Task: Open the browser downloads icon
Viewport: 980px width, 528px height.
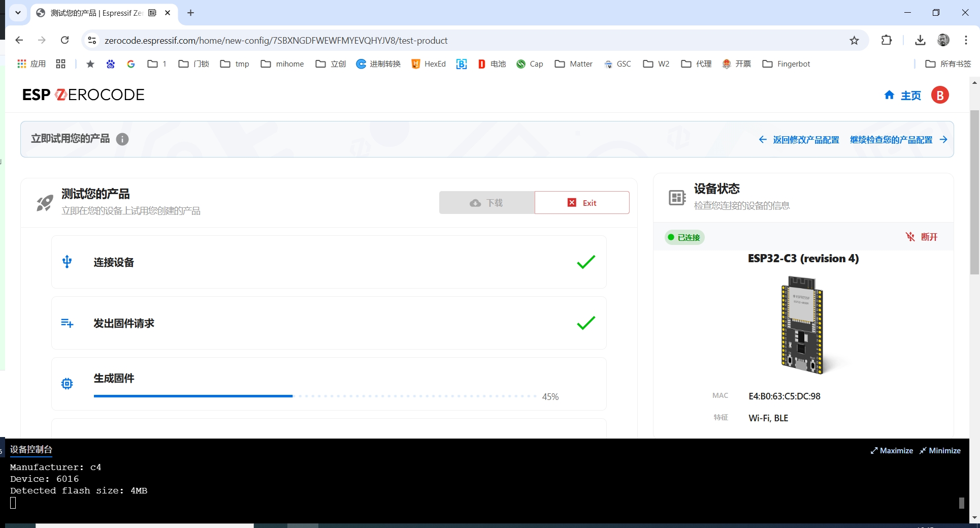Action: [920, 40]
